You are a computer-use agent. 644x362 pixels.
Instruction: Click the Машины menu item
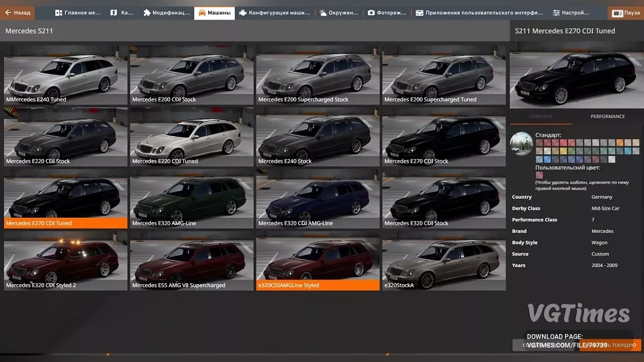214,12
